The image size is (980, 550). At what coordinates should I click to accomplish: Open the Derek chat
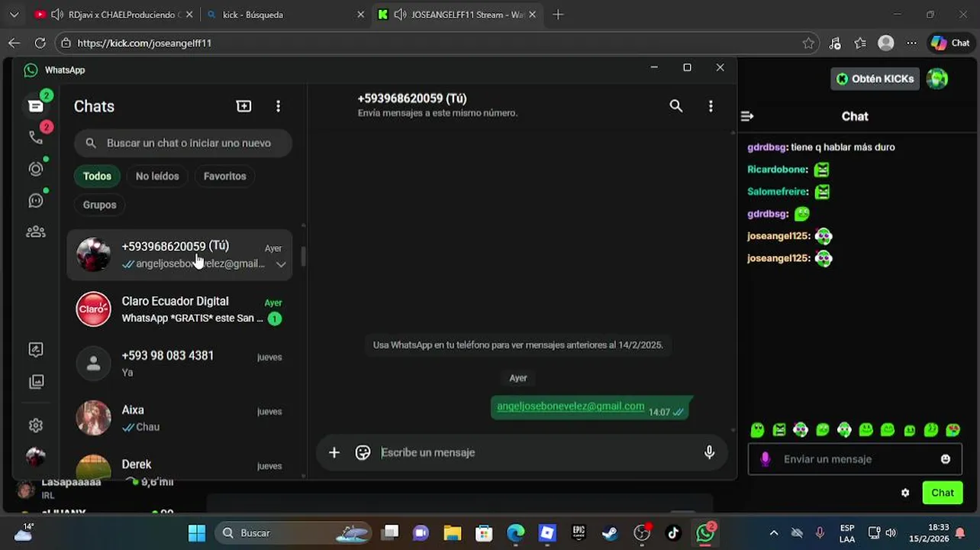point(180,464)
